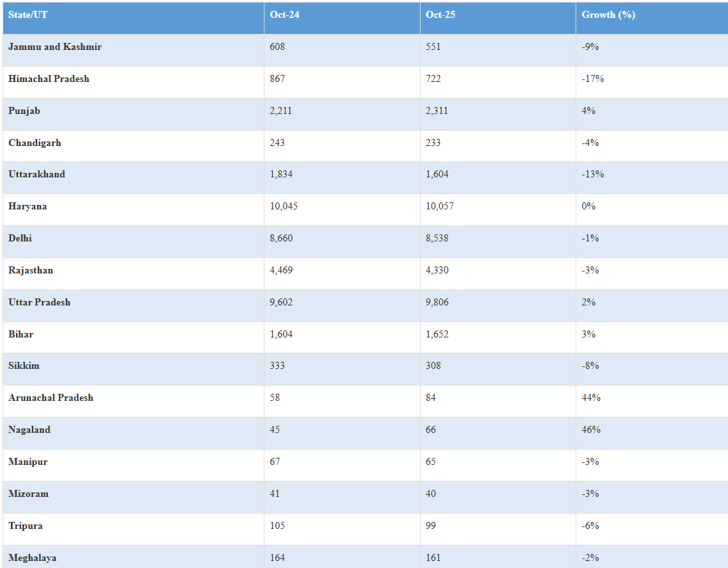Click the Meghalaya Oct-25 value 161
Image resolution: width=728 pixels, height=568 pixels.
(433, 558)
